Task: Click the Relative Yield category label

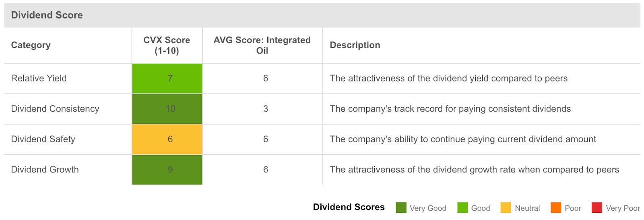Action: 39,78
